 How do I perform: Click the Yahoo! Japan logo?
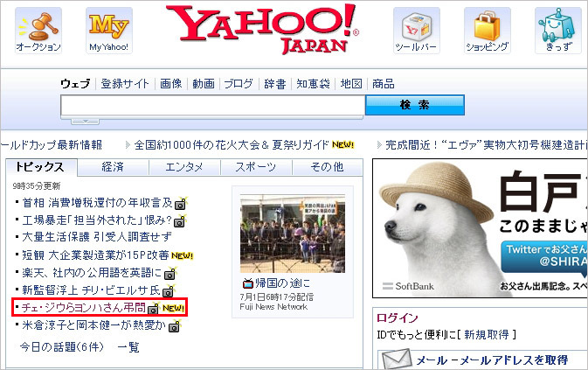click(x=263, y=29)
